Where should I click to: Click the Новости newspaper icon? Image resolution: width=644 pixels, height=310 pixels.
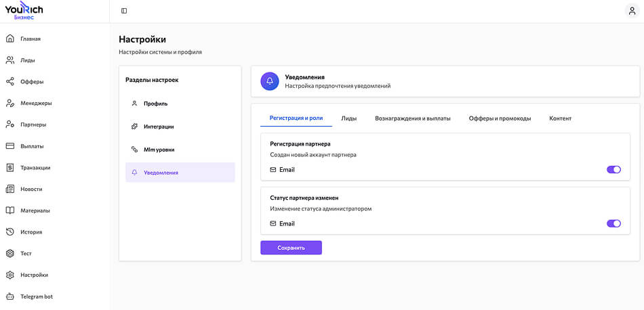tap(10, 189)
